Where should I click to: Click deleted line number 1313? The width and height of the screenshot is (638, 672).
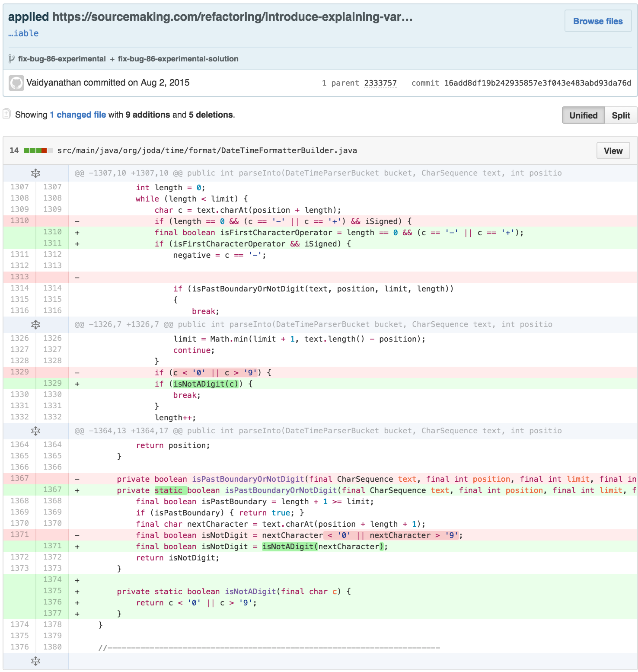pos(19,277)
